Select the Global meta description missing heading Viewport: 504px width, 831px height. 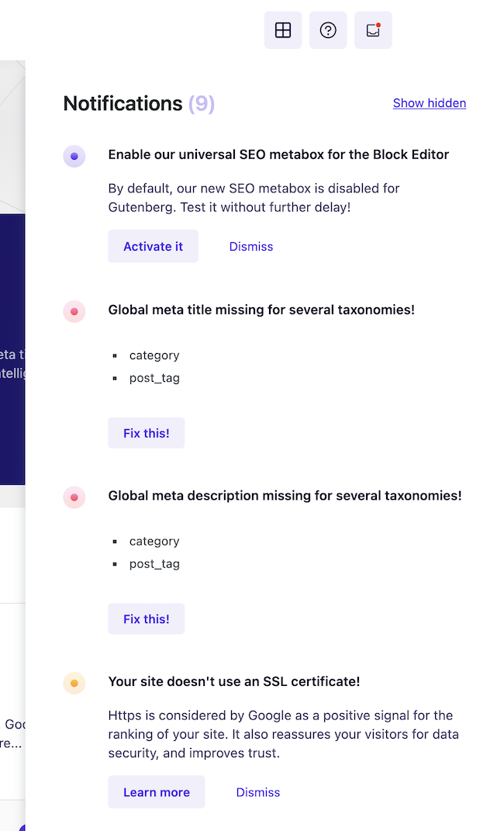point(285,495)
